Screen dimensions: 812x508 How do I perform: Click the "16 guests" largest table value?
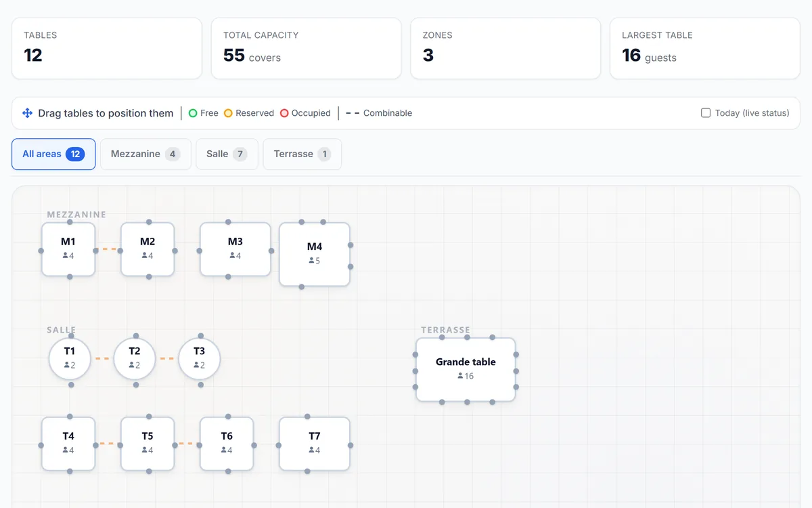[x=649, y=56]
